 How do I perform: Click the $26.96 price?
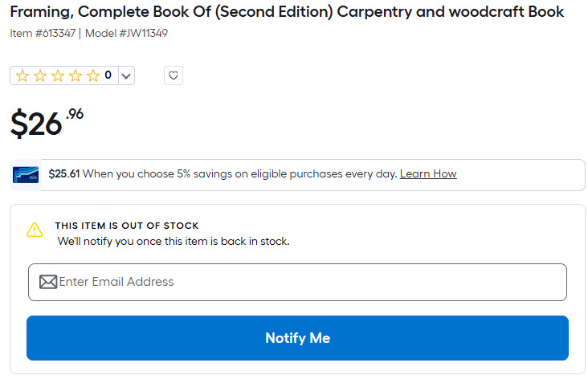46,123
